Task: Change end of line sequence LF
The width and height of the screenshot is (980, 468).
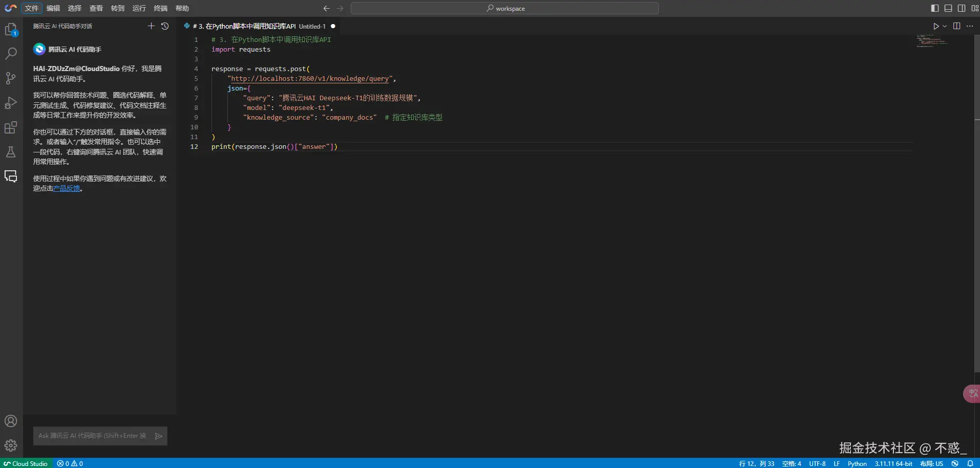Action: [x=837, y=463]
